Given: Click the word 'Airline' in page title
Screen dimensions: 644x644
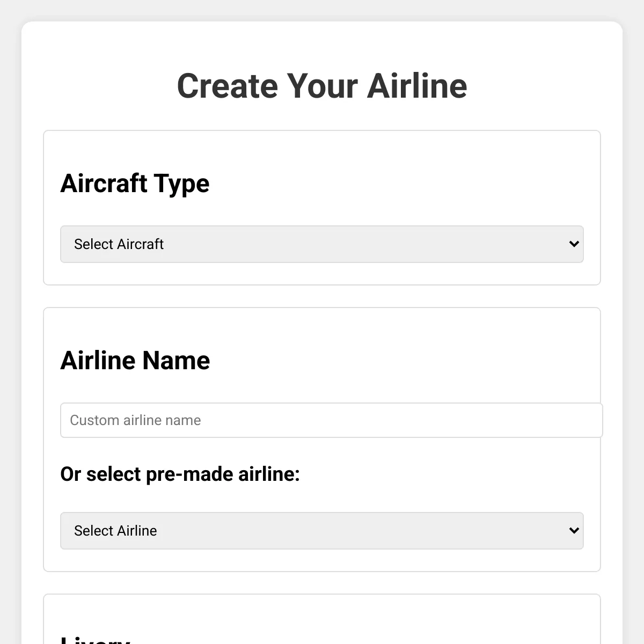Looking at the screenshot, I should tap(417, 86).
